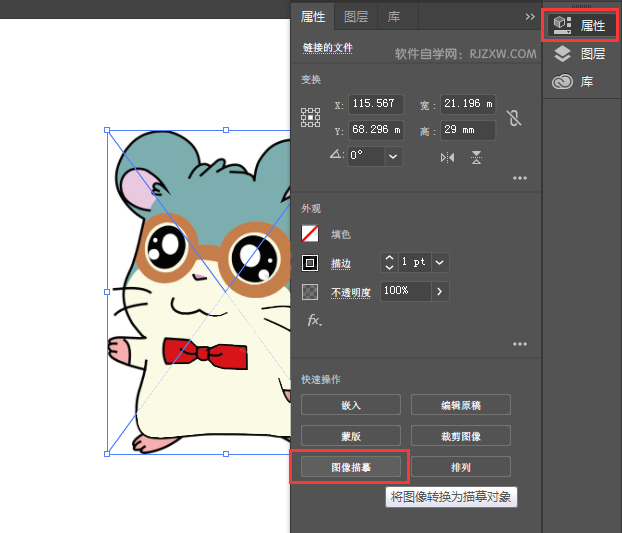Edit the rotation angle field 0°
The width and height of the screenshot is (622, 533).
(366, 156)
